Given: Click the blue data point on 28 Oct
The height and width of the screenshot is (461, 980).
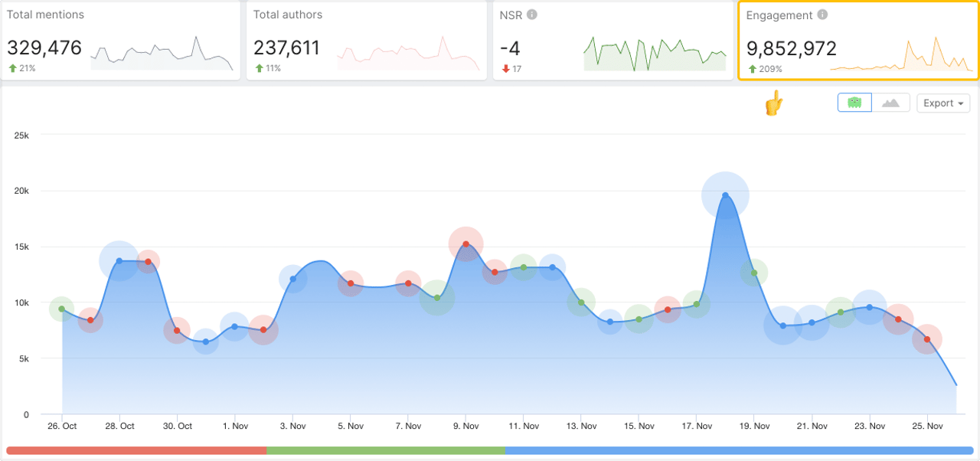Looking at the screenshot, I should [119, 261].
